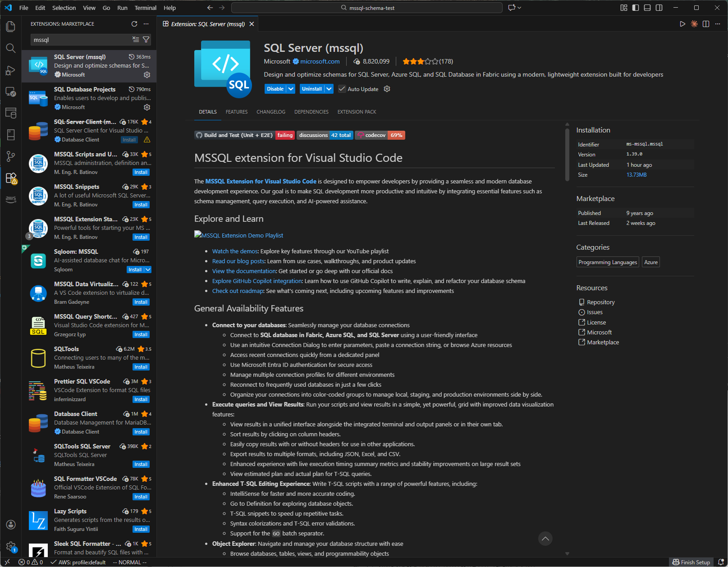Refresh the extensions marketplace list
This screenshot has width=728, height=567.
pyautogui.click(x=134, y=24)
